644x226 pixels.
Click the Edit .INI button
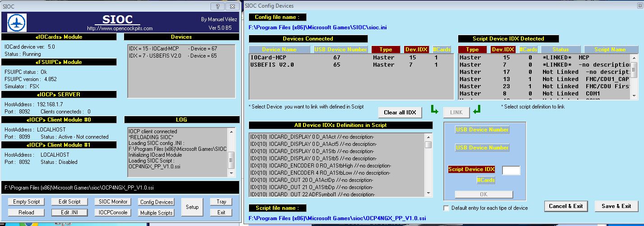click(66, 212)
